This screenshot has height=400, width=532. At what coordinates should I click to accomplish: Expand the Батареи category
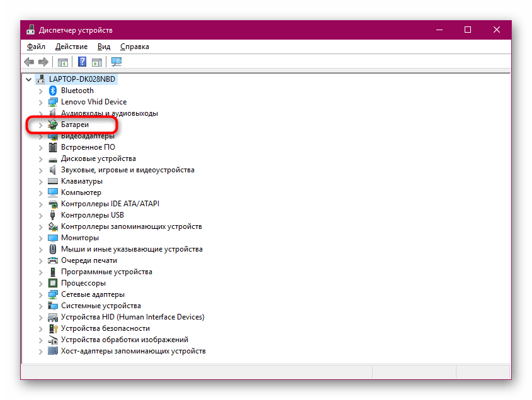[x=41, y=125]
